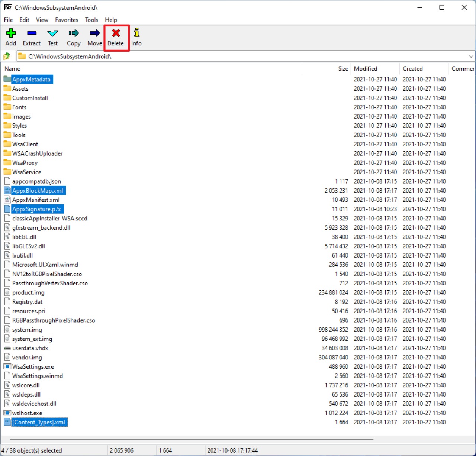Click the libEGL.dll file icon
The image size is (476, 456).
click(x=7, y=237)
